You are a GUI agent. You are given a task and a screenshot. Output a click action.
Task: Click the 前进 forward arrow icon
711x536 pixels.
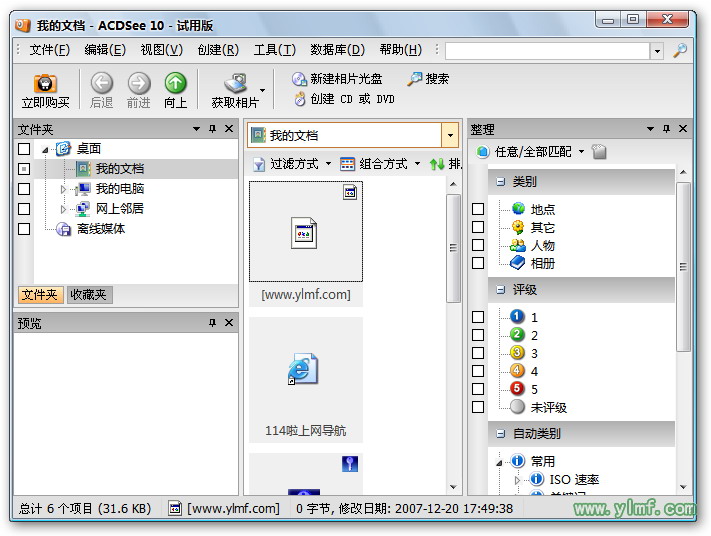point(138,83)
